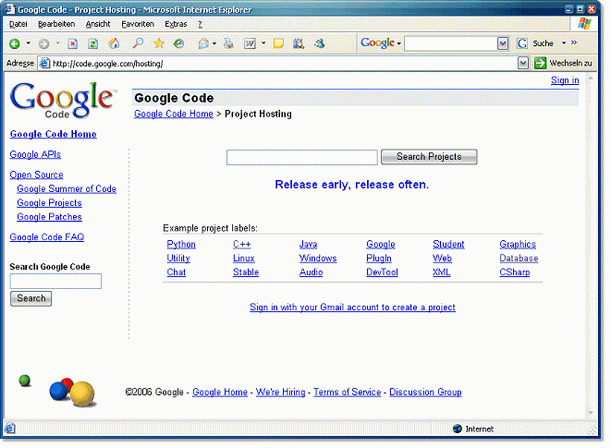Open the Mail icon dropdown arrow
Image resolution: width=610 pixels, height=448 pixels.
coord(214,43)
